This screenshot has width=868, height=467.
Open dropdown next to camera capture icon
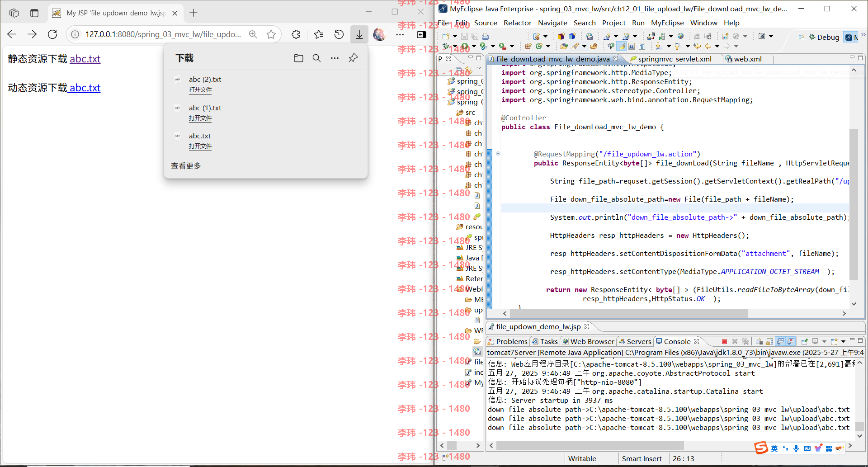(771, 36)
